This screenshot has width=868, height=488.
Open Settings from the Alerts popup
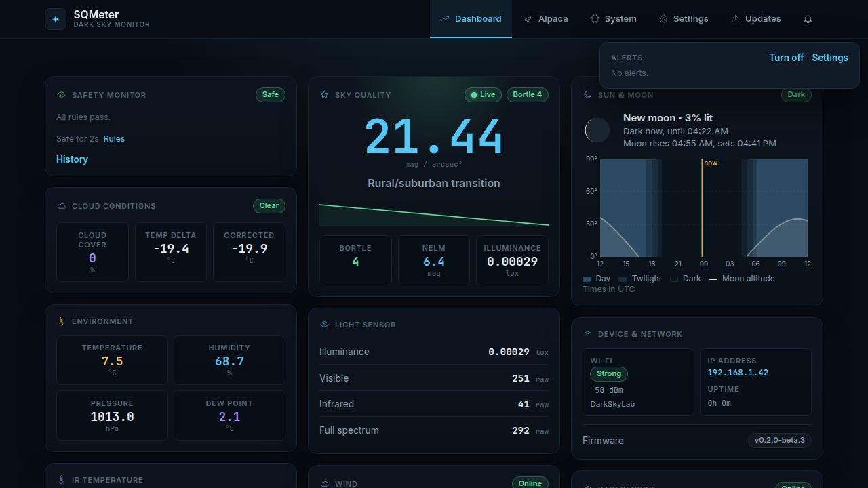(830, 58)
